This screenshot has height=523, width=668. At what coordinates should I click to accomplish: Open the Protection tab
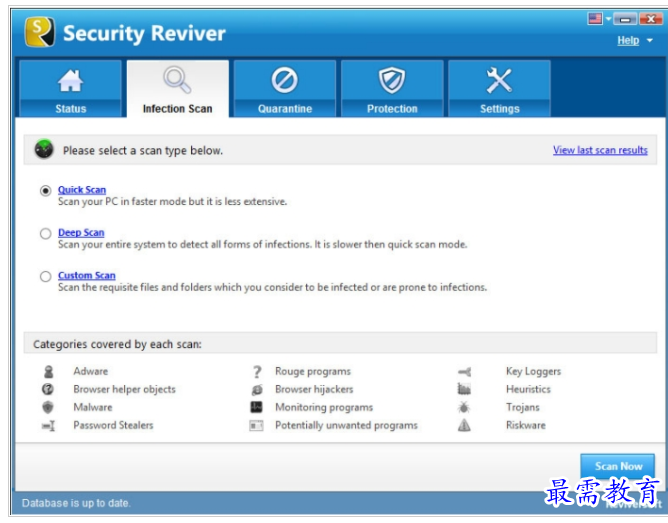coord(392,89)
